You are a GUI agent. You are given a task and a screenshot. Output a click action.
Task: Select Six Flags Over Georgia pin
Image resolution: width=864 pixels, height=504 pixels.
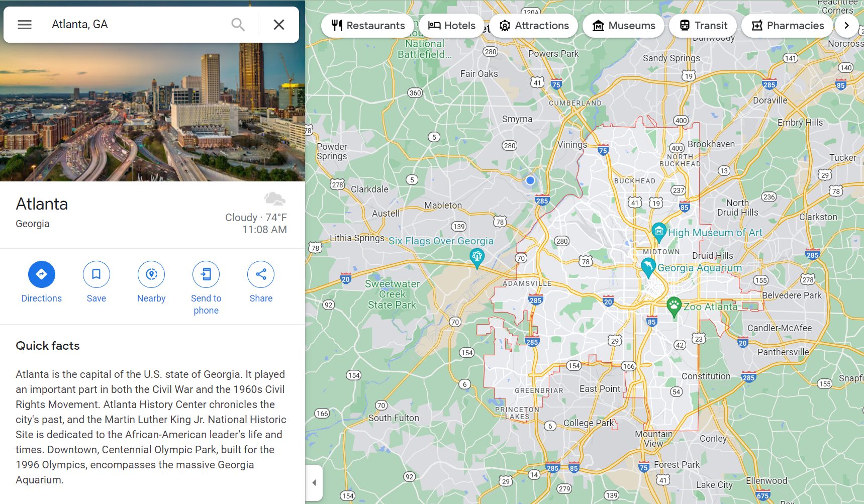click(477, 258)
